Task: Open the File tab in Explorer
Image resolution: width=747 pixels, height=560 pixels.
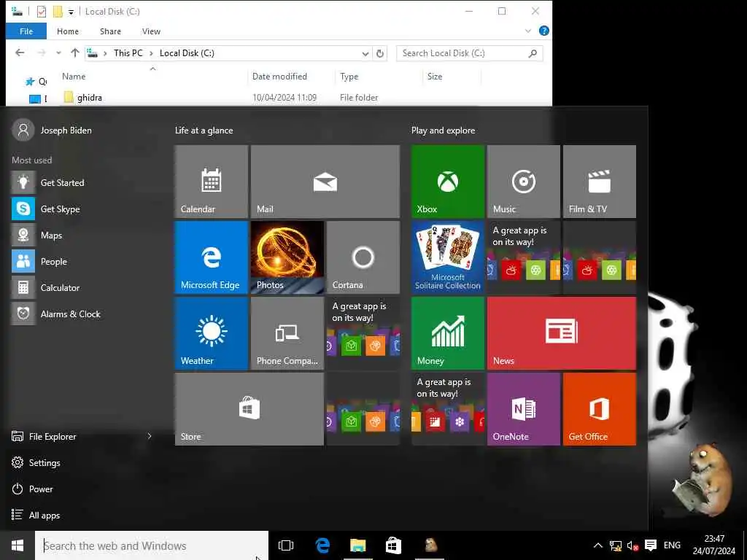Action: coord(26,31)
